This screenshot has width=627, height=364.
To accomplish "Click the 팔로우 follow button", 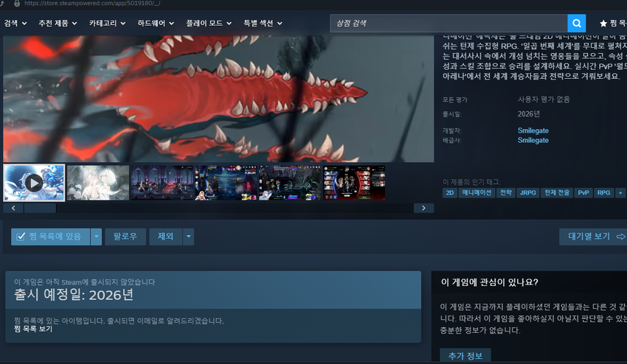I will coord(125,237).
